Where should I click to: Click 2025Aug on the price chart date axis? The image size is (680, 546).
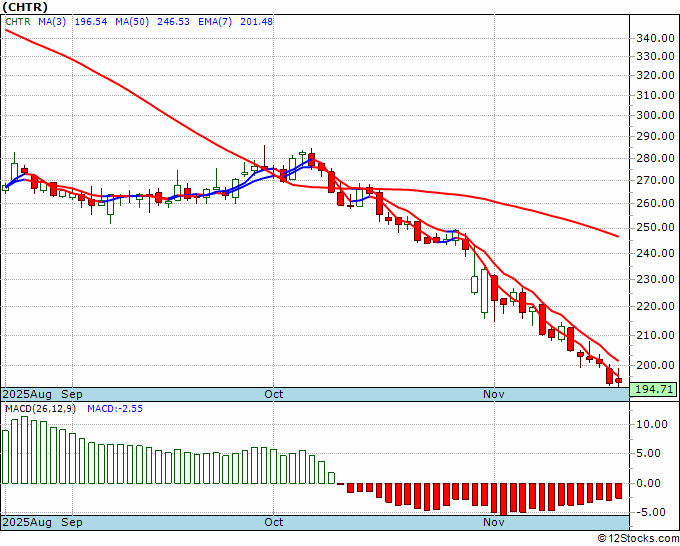[x=27, y=394]
